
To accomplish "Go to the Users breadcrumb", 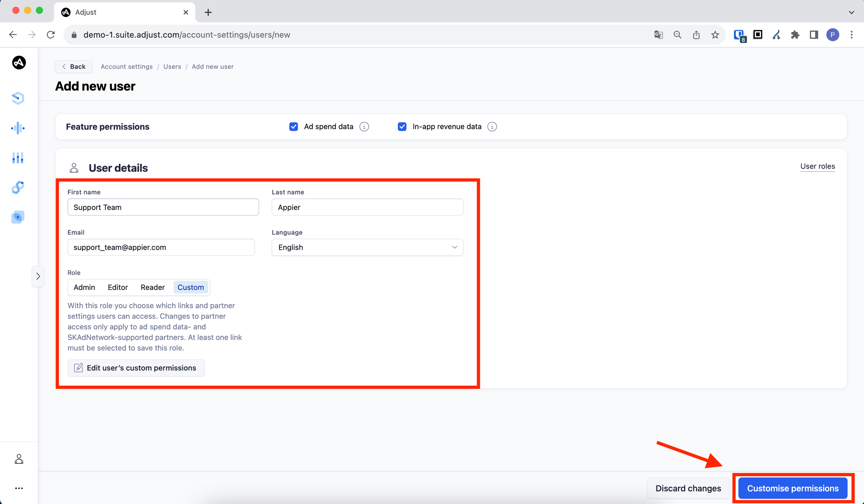I will pyautogui.click(x=172, y=66).
